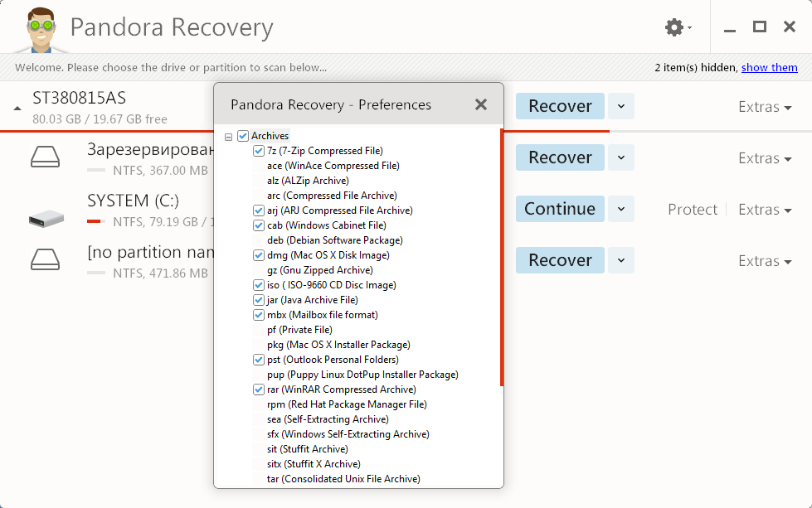The image size is (812, 508).
Task: Uncheck pst (Outlook Personal Folders)
Action: pos(259,360)
